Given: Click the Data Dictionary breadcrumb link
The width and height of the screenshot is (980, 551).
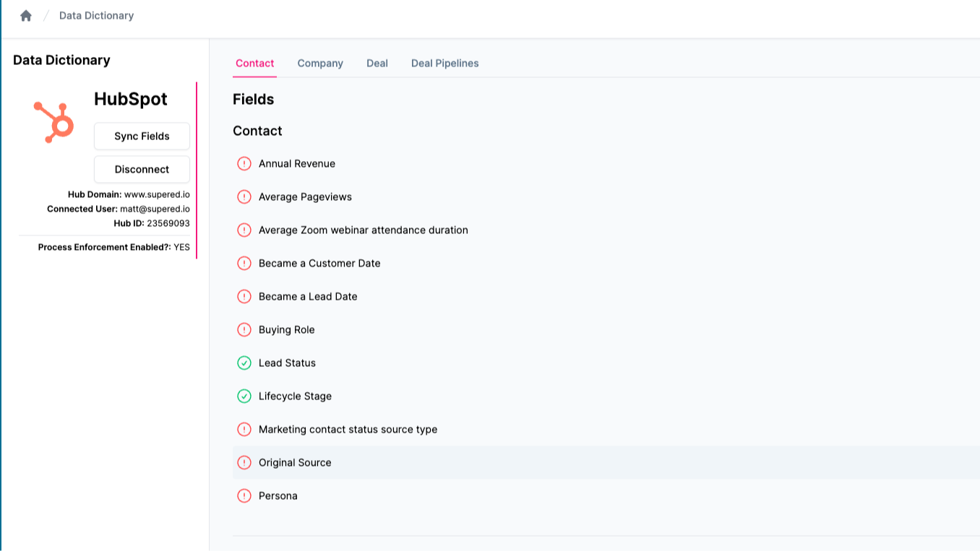Looking at the screenshot, I should click(96, 15).
